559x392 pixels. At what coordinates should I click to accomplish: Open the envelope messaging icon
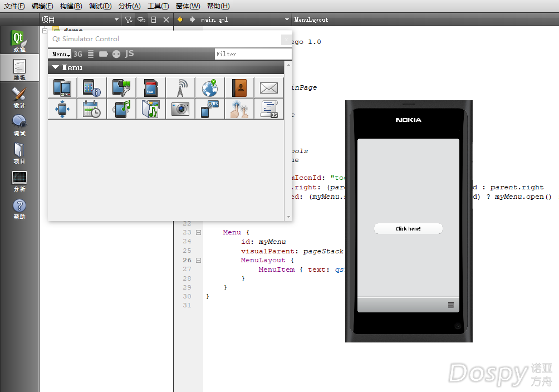coord(269,88)
